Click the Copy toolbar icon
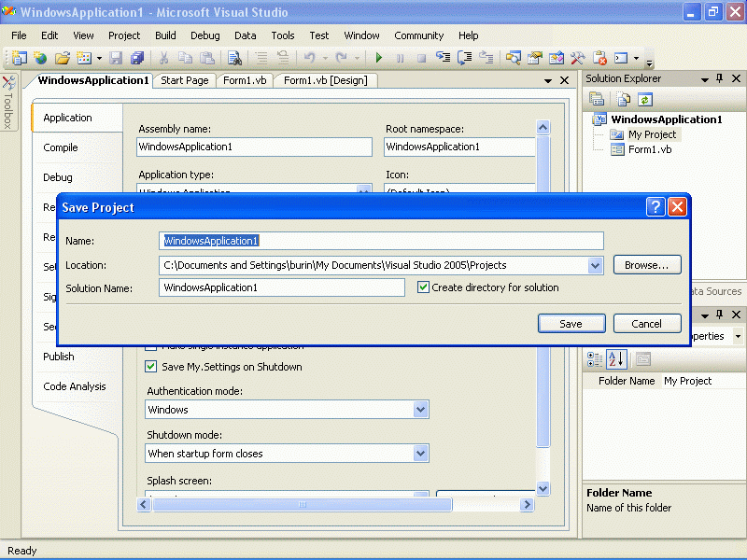 click(x=185, y=58)
